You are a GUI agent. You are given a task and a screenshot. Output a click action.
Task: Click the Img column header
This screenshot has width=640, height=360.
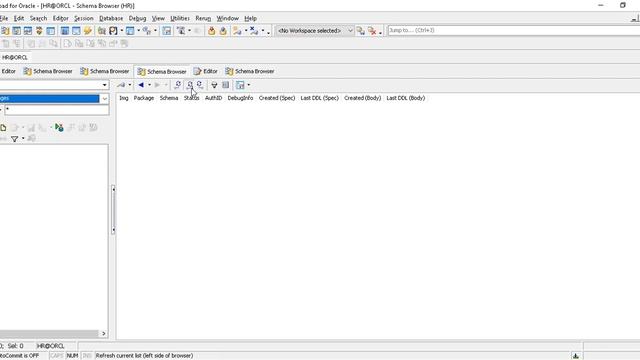click(124, 98)
